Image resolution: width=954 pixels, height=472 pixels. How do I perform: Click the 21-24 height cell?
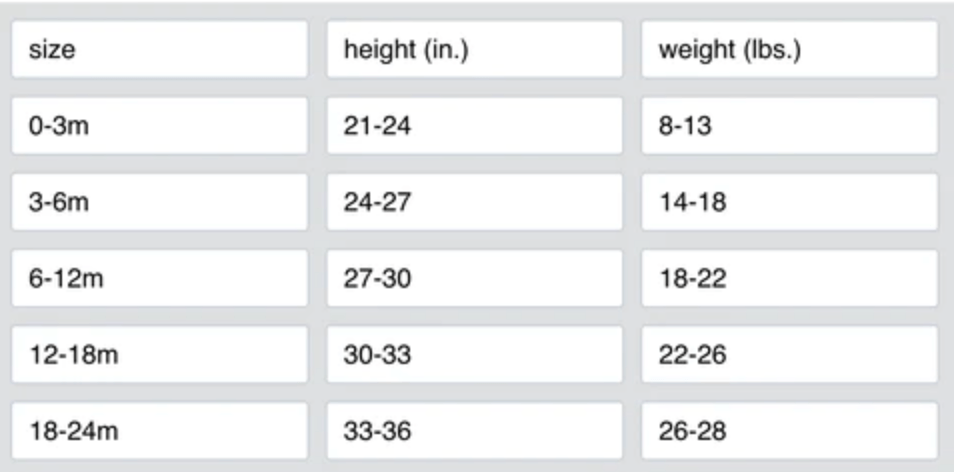474,126
